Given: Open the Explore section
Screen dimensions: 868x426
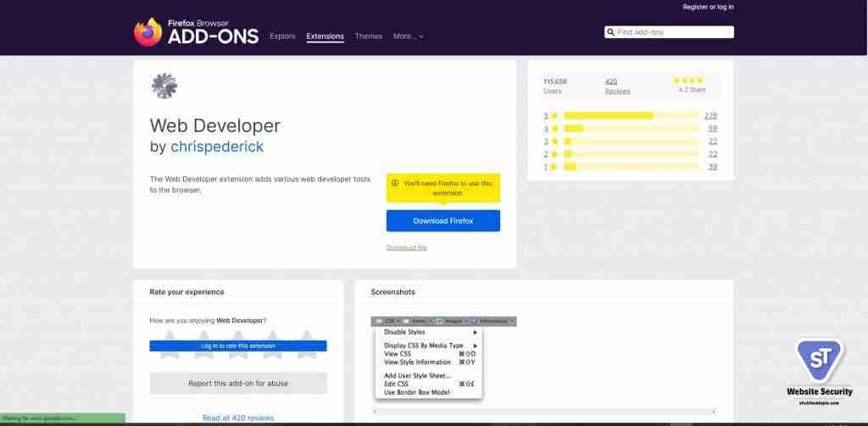Looking at the screenshot, I should pos(282,36).
